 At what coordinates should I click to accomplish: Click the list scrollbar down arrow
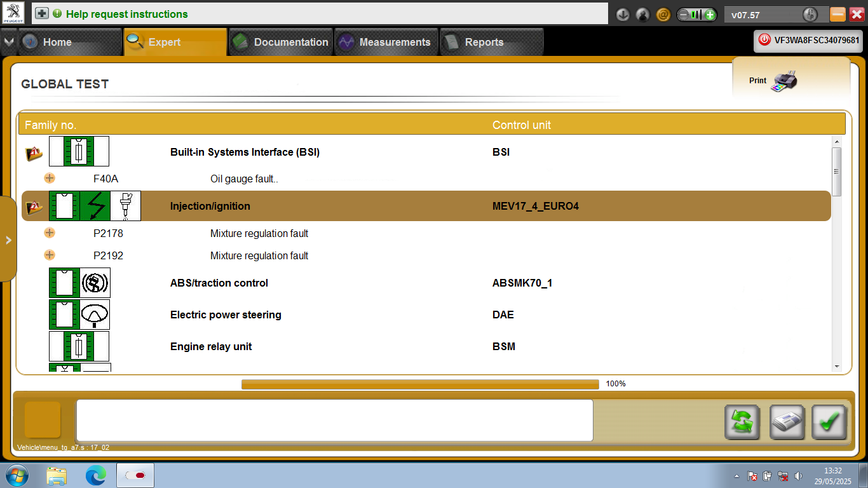pyautogui.click(x=836, y=367)
